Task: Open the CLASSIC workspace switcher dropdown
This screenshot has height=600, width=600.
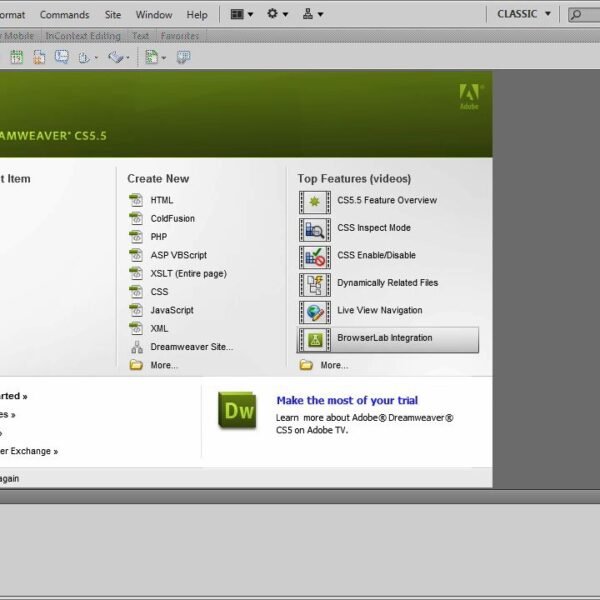Action: (x=523, y=14)
